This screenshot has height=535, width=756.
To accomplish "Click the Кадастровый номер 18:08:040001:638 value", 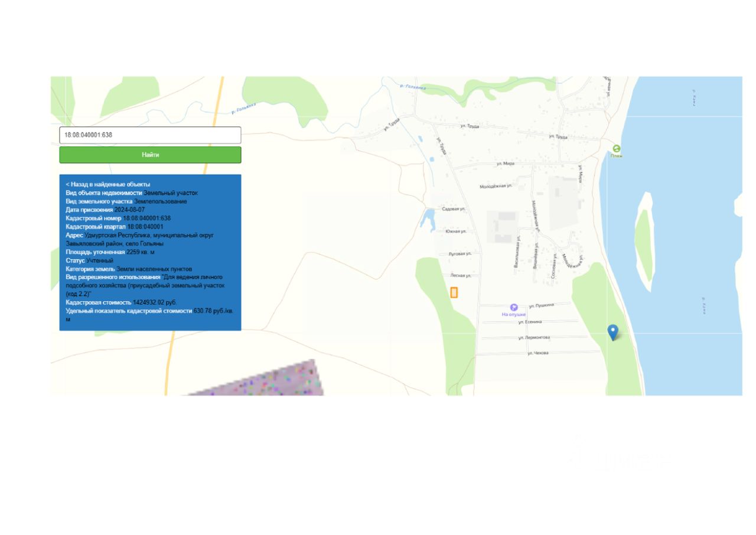I will (x=146, y=218).
